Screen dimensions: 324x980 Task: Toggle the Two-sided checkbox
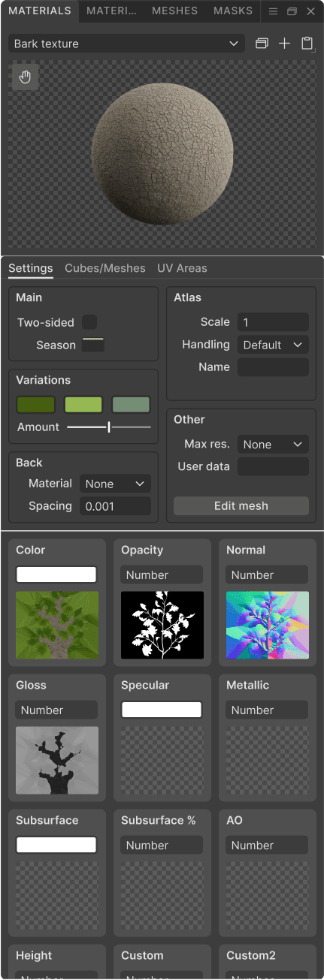(89, 322)
